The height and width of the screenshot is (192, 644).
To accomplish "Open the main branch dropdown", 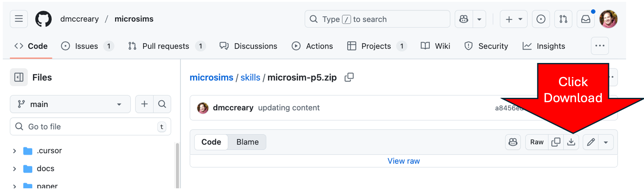I will tap(70, 104).
